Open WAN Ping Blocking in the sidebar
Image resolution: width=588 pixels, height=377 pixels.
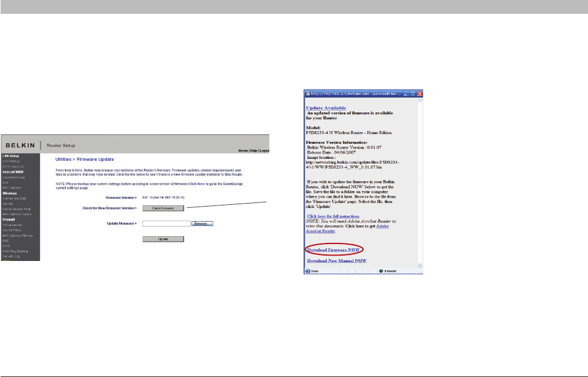[x=15, y=251]
